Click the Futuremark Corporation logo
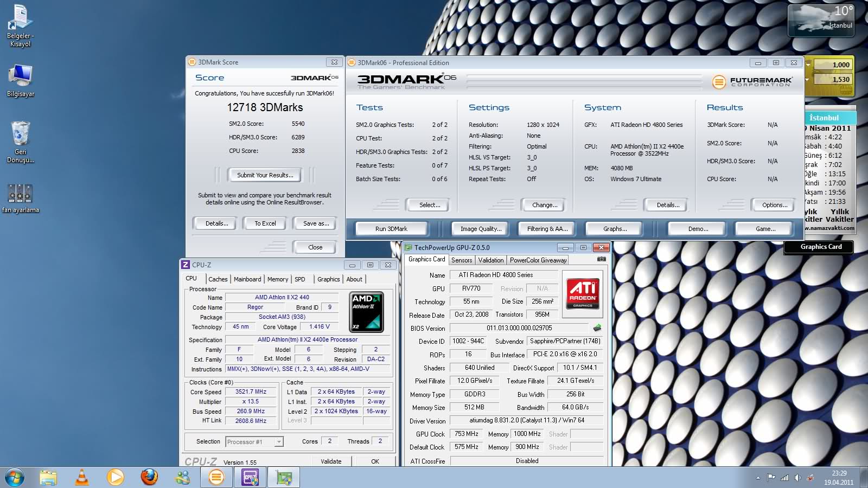868x488 pixels. 752,82
